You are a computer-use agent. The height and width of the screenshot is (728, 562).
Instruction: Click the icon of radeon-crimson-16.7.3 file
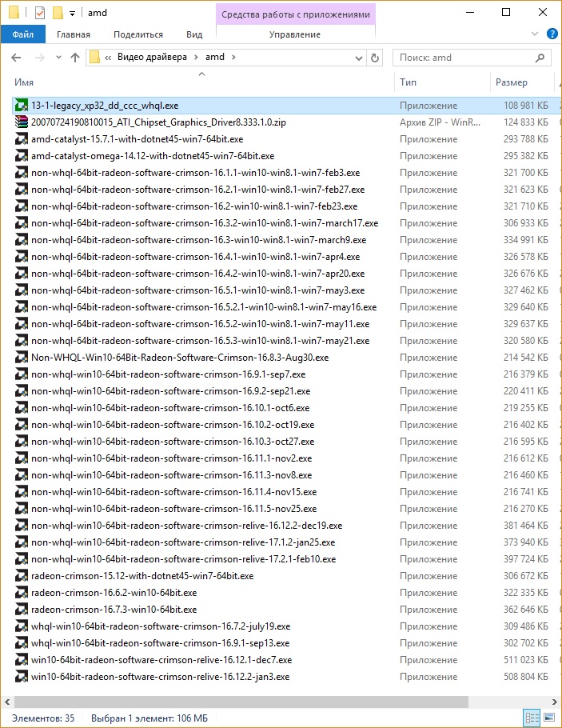(22, 610)
